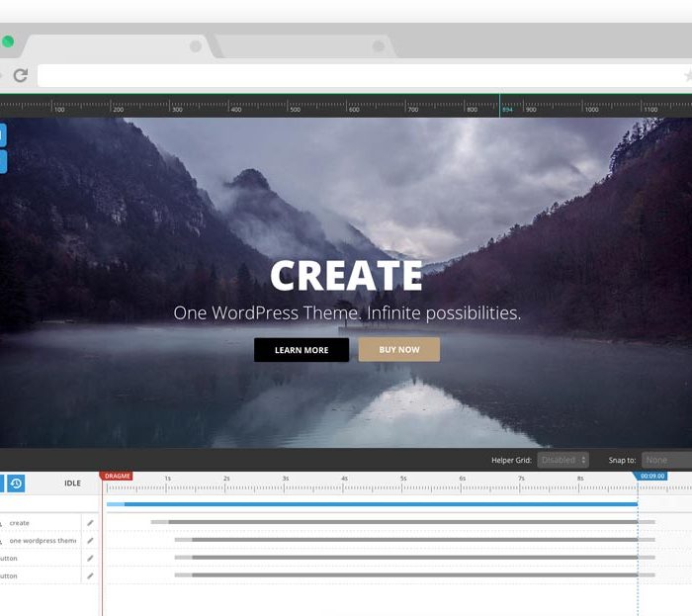Screen dimensions: 692x616
Task: Open the Helper Grid dropdown
Action: (x=563, y=460)
